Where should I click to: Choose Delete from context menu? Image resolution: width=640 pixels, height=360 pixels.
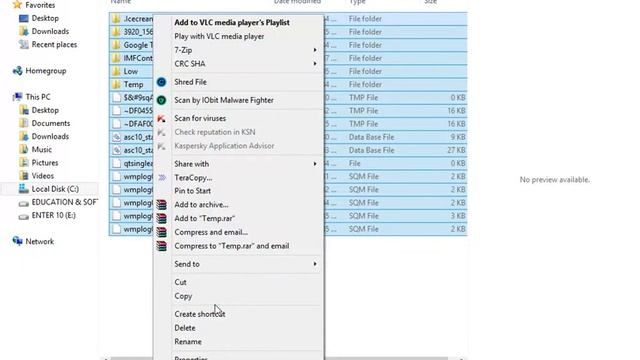(184, 328)
